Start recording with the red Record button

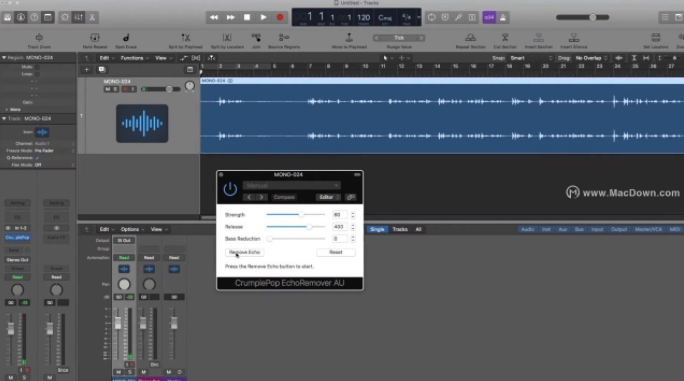(x=280, y=17)
